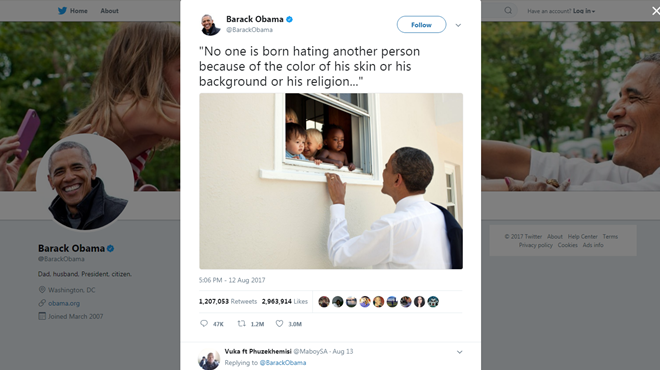660x370 pixels.
Task: Click the first liker avatar in the row
Action: [x=324, y=301]
